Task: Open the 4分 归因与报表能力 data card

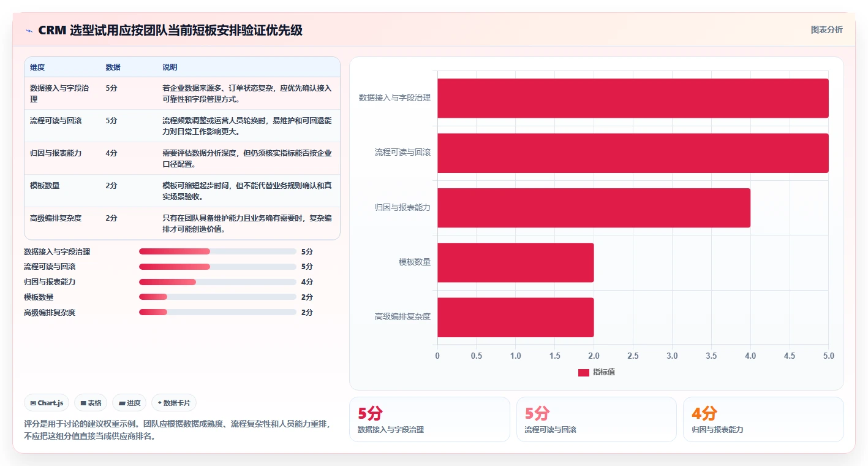Action: click(x=763, y=419)
